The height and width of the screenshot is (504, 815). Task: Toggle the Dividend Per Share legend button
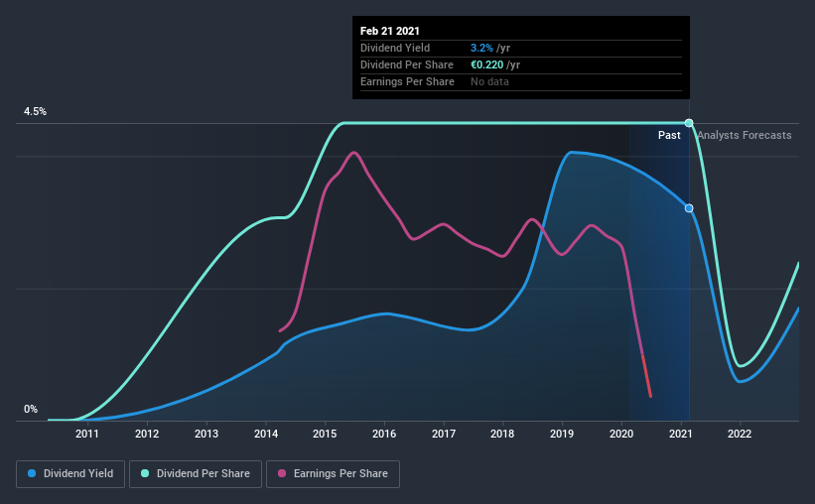[x=196, y=474]
